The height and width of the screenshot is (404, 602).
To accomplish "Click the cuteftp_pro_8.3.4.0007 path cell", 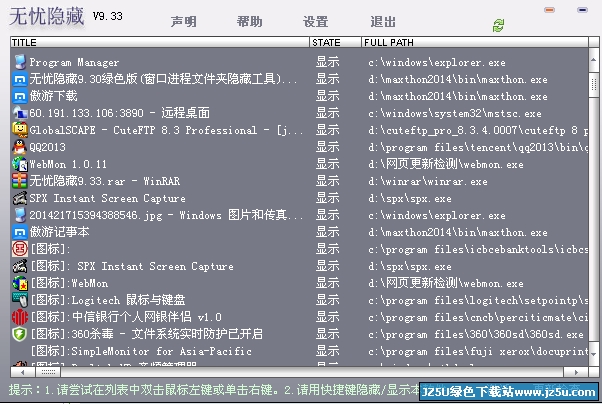I will coord(478,130).
